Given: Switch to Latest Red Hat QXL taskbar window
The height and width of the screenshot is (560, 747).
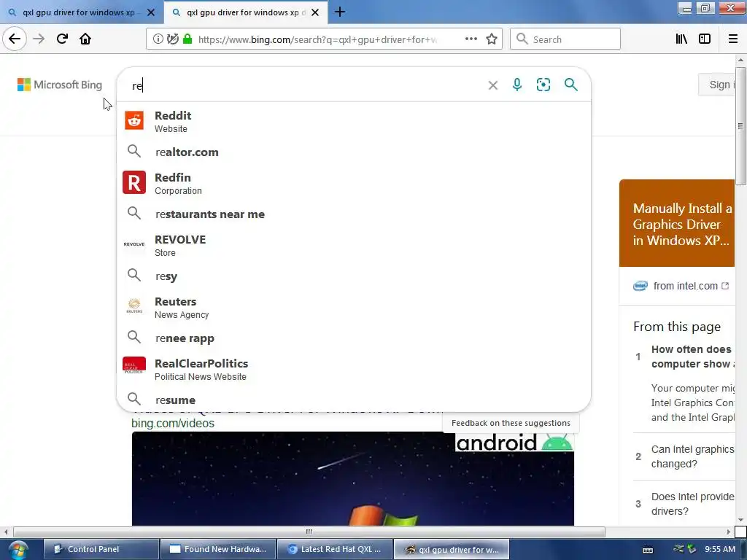Looking at the screenshot, I should point(334,549).
